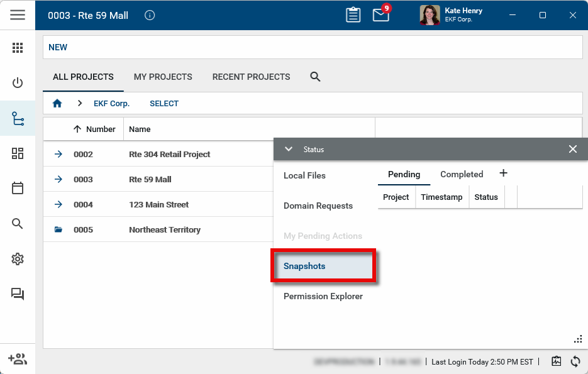588x374 pixels.
Task: Open the hamburger navigation menu
Action: (x=18, y=14)
